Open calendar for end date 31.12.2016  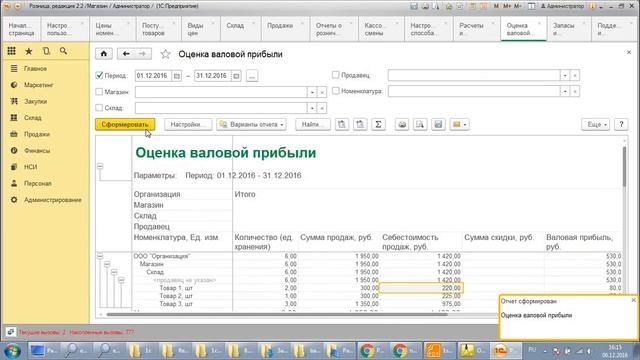[x=236, y=76]
